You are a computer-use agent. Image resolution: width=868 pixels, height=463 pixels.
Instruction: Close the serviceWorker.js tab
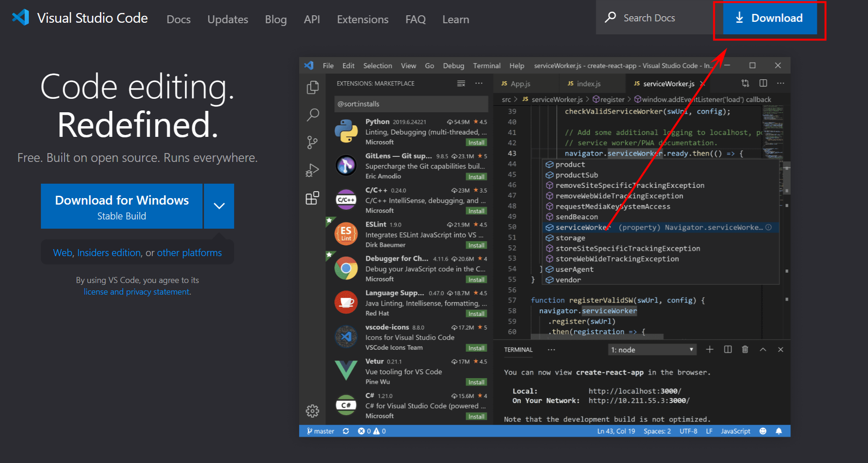tap(703, 84)
